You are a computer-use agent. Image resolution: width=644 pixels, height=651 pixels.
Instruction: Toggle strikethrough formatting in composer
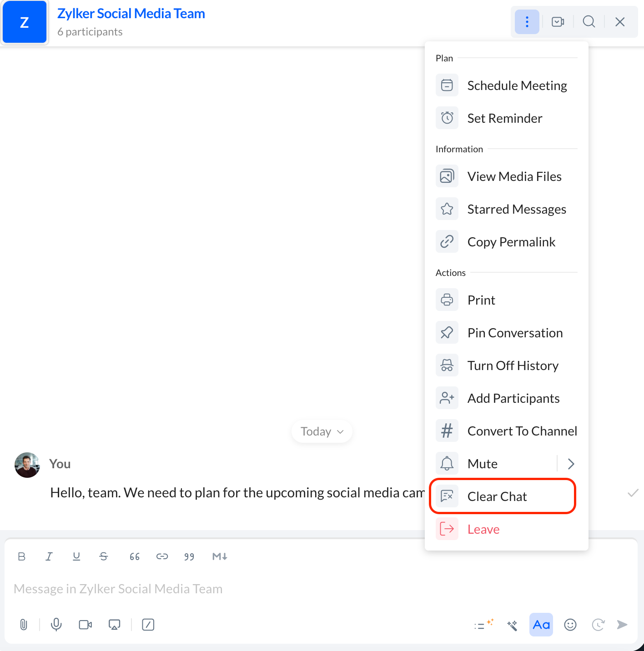click(104, 556)
